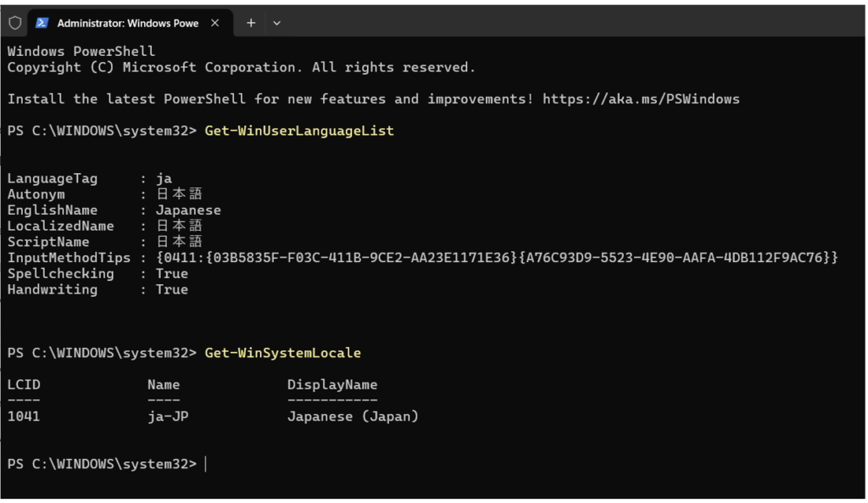Viewport: 868px width, 503px height.
Task: Click the Copyright Microsoft Corporation line
Action: (242, 67)
